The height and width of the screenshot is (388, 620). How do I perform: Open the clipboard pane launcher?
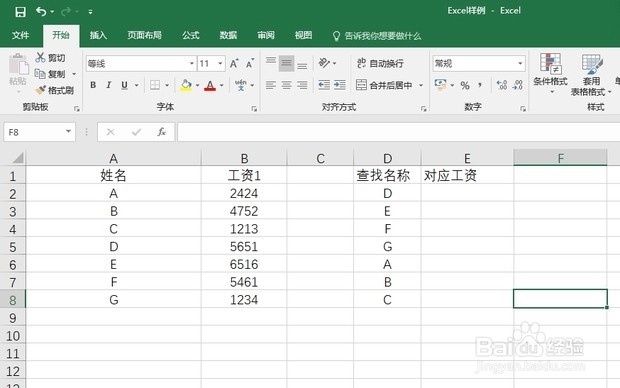click(77, 108)
